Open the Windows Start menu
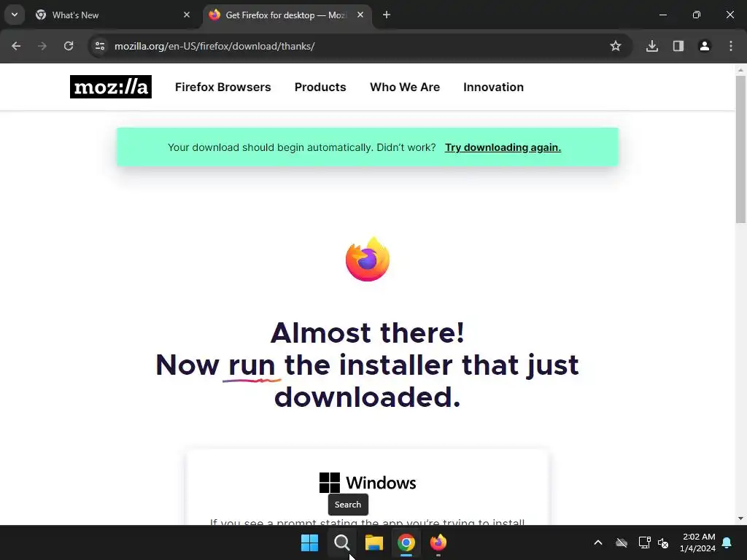The height and width of the screenshot is (560, 747). [309, 542]
